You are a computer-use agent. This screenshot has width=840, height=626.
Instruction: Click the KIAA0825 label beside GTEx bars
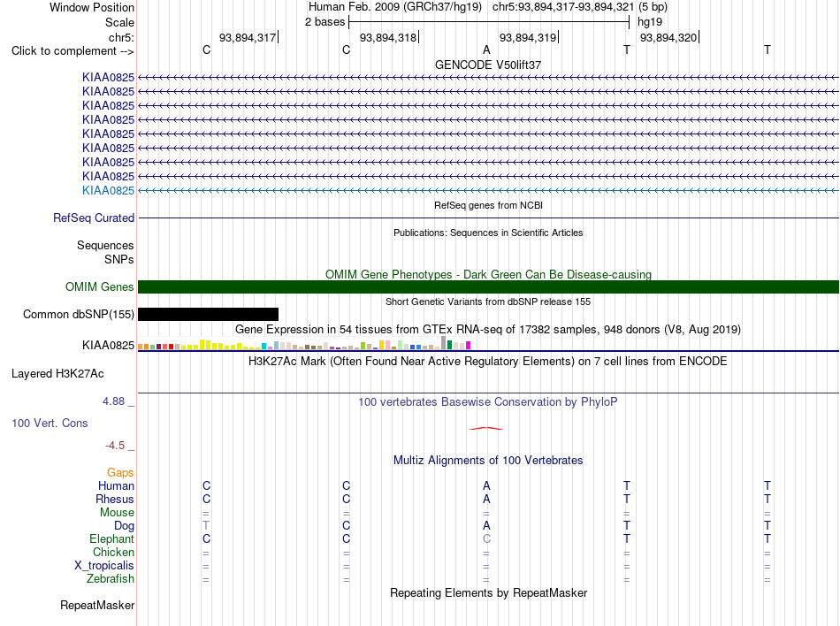[x=108, y=346]
